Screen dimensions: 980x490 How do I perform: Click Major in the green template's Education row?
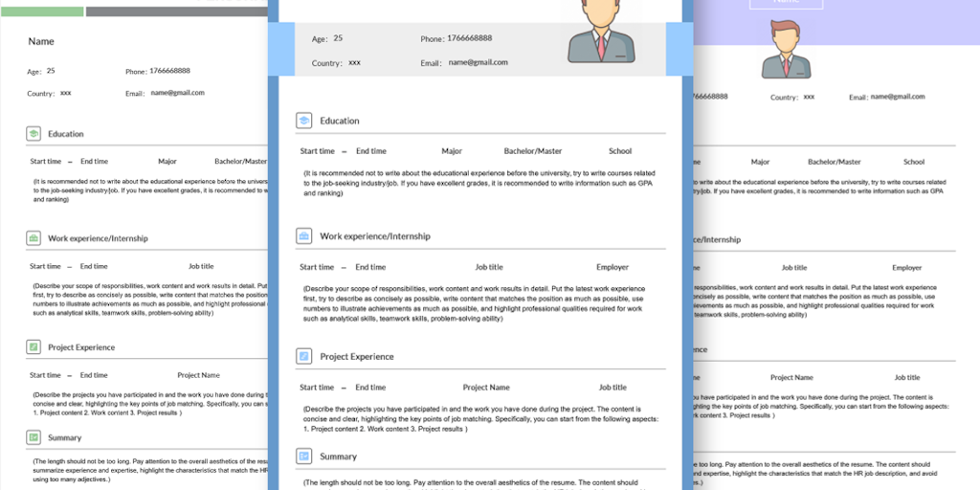pyautogui.click(x=167, y=161)
